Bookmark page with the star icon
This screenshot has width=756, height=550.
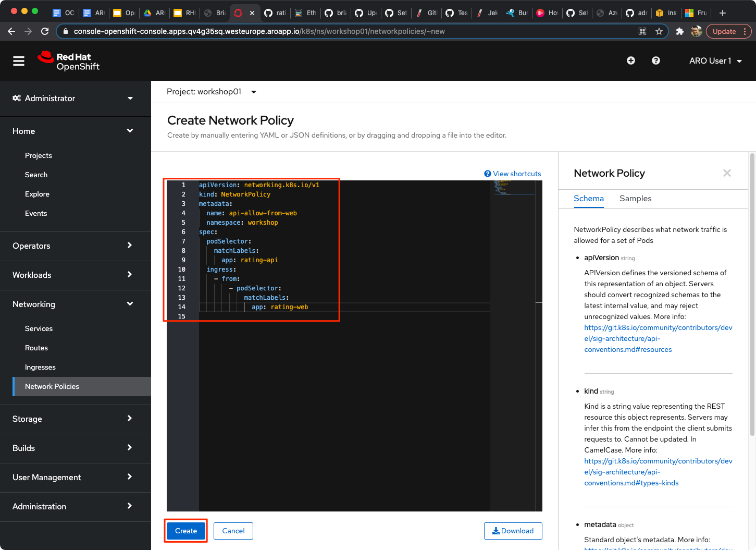click(x=659, y=31)
